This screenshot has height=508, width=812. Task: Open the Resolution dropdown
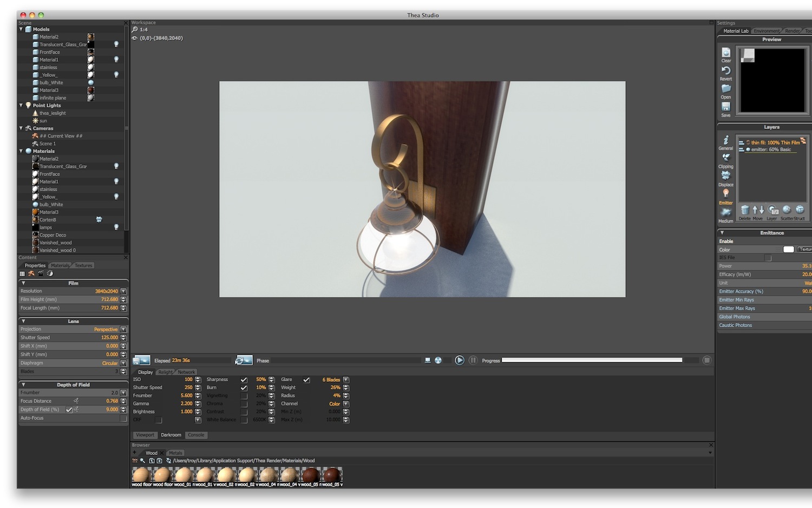point(123,291)
